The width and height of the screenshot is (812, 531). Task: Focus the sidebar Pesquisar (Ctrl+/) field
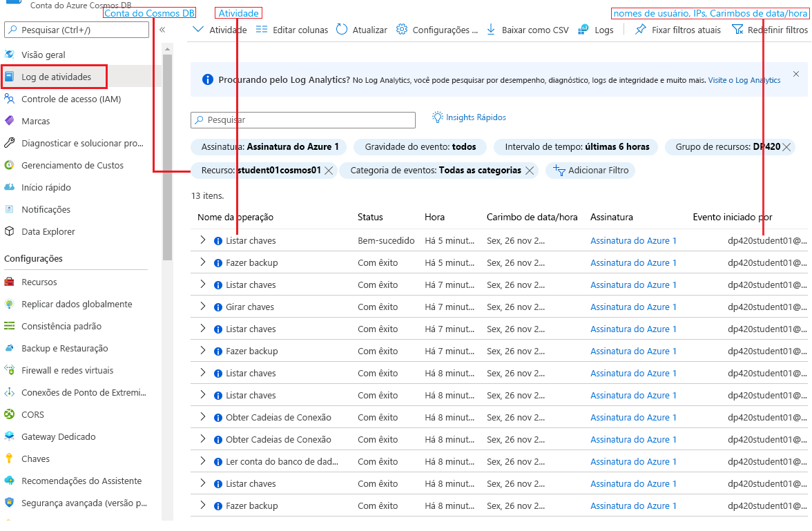tap(77, 30)
